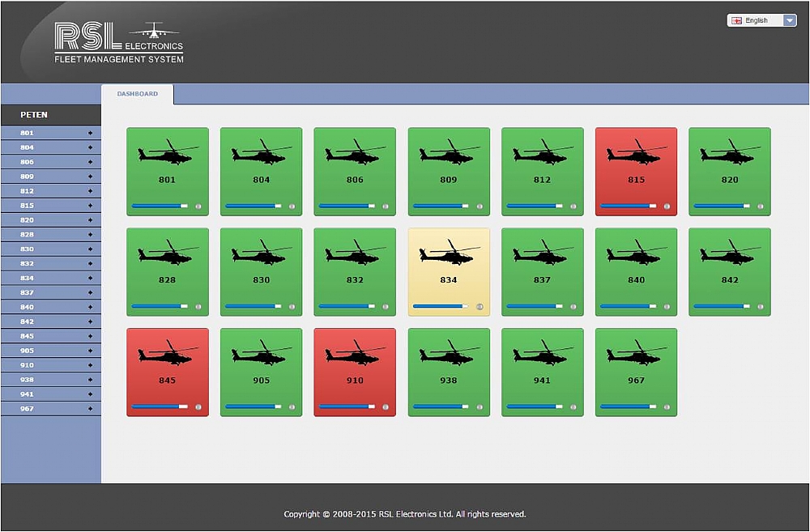Viewport: 810px width, 532px height.
Task: Open the English language dropdown arrow
Action: (790, 21)
